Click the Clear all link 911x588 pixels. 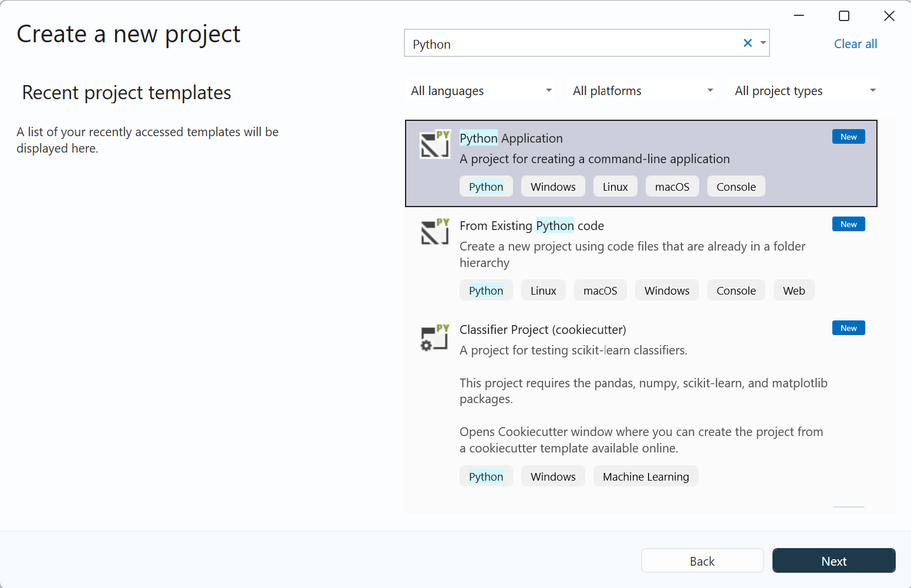pyautogui.click(x=855, y=43)
